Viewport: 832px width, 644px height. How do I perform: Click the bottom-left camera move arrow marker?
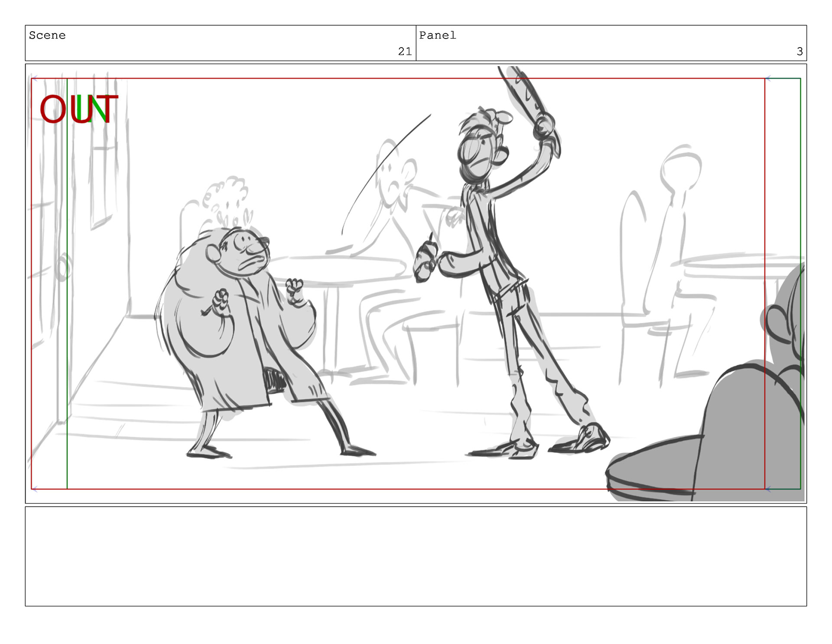coord(35,489)
